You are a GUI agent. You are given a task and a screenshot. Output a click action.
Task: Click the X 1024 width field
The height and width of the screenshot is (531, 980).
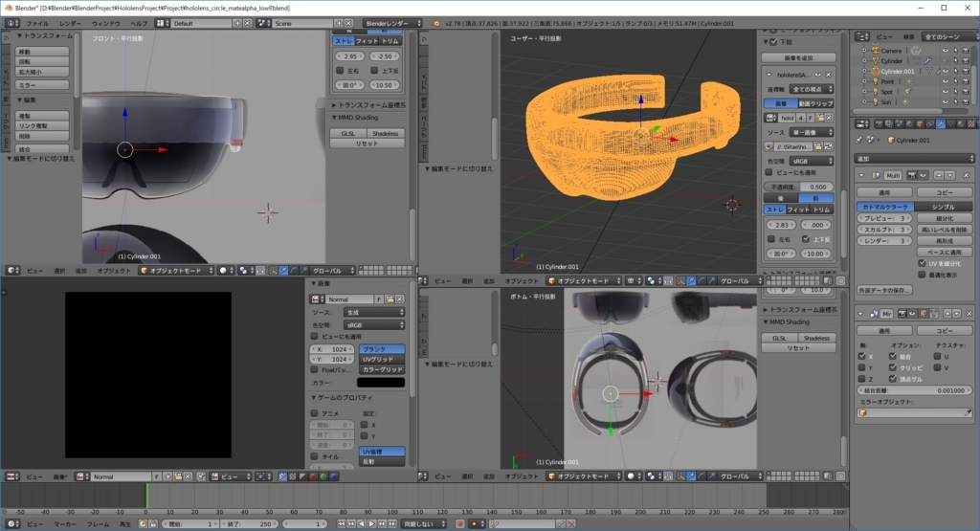pos(332,349)
